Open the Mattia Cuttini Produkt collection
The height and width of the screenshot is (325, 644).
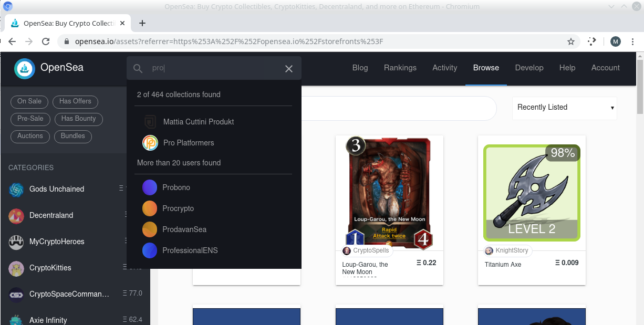[198, 122]
